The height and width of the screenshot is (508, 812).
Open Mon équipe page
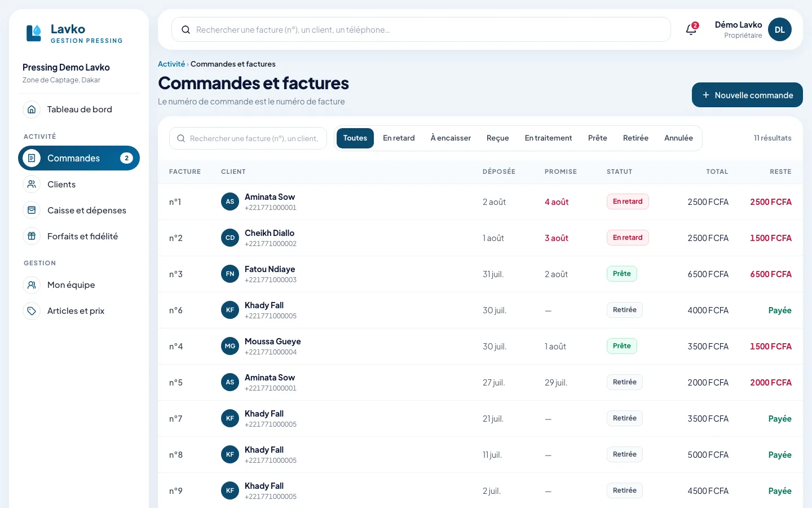[x=79, y=284]
